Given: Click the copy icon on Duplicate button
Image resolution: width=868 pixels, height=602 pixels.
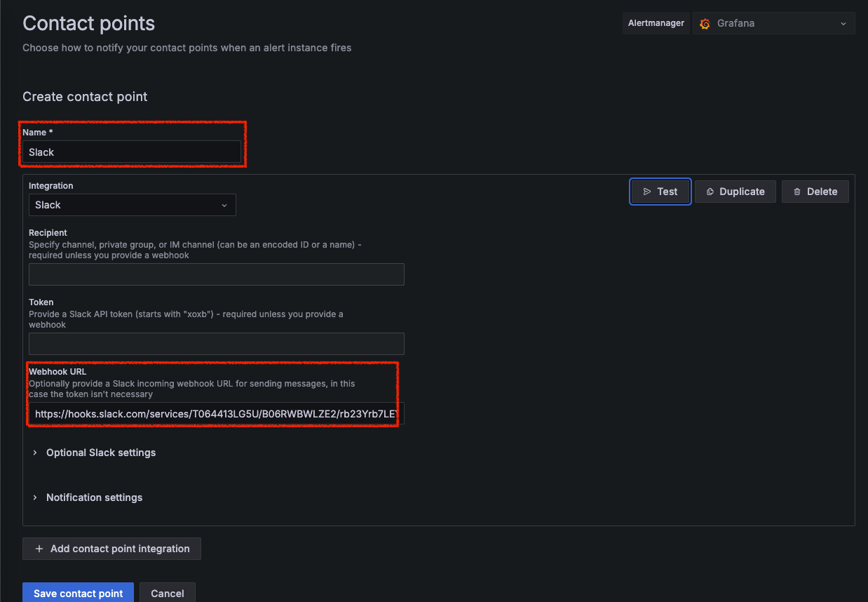Looking at the screenshot, I should click(710, 192).
